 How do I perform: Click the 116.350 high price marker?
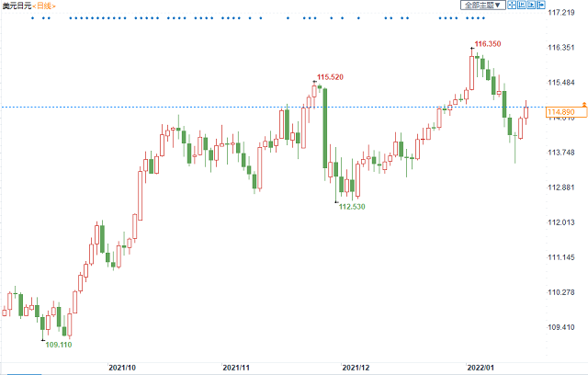pyautogui.click(x=487, y=44)
